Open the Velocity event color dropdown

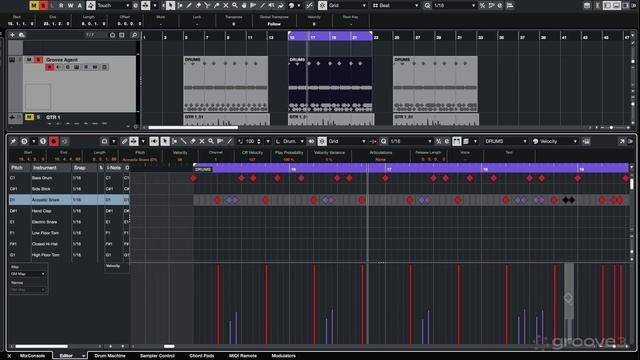coord(555,141)
